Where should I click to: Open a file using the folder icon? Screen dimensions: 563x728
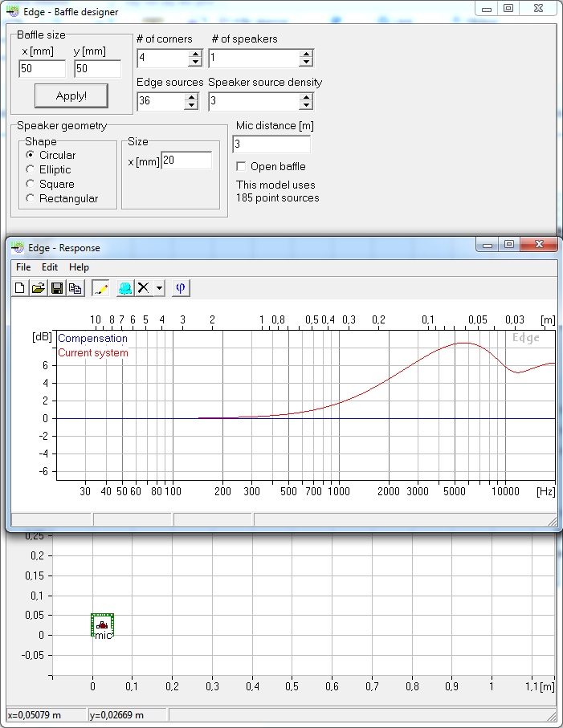tap(38, 288)
